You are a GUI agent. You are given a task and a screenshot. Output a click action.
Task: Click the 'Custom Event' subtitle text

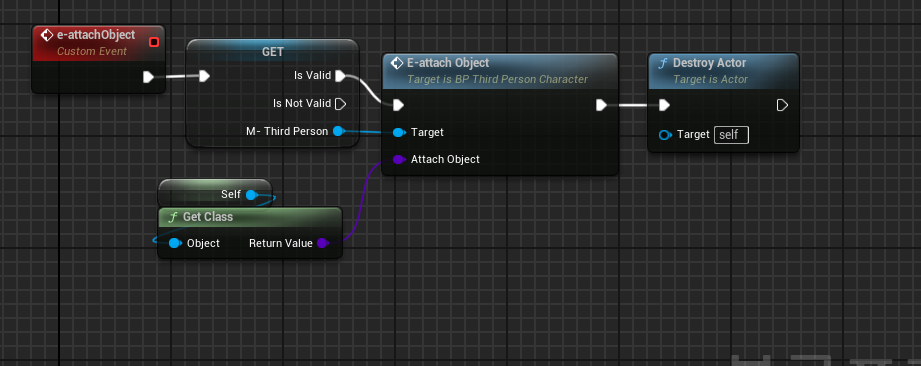(x=92, y=51)
